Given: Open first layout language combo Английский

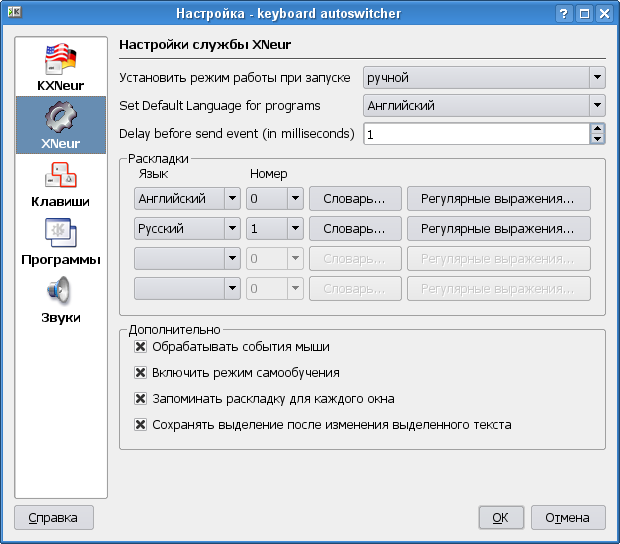Looking at the screenshot, I should pyautogui.click(x=187, y=198).
